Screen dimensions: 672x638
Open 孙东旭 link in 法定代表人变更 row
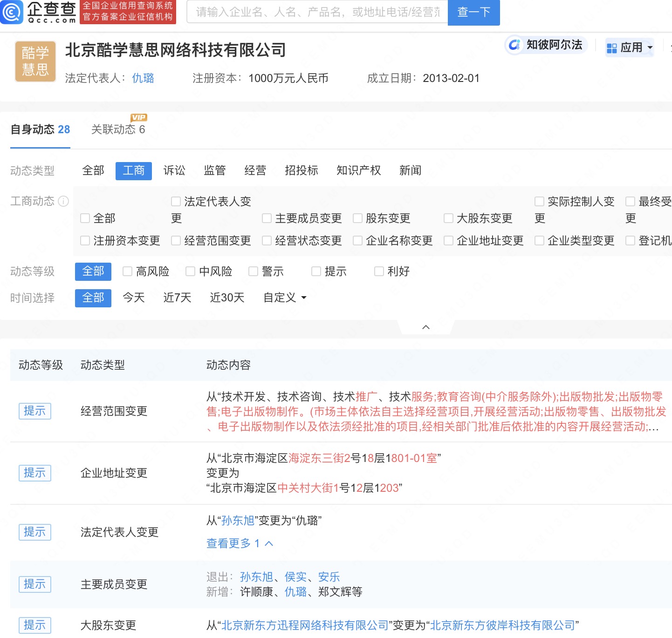(238, 521)
